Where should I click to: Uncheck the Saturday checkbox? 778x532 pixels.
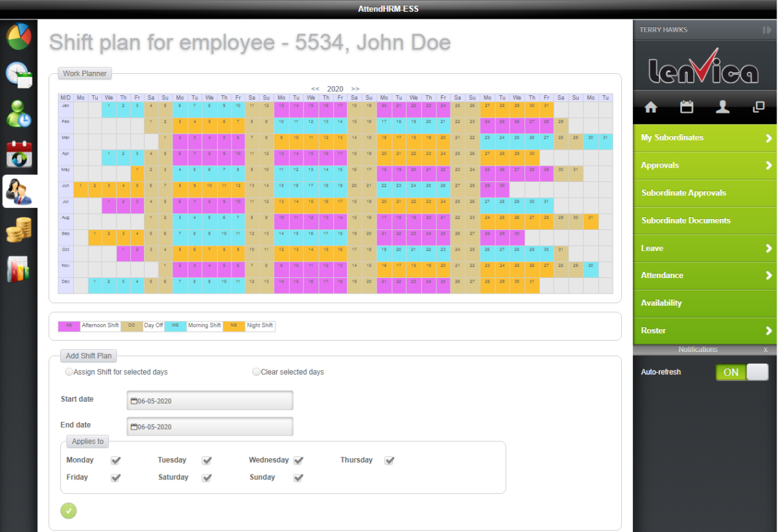click(207, 478)
